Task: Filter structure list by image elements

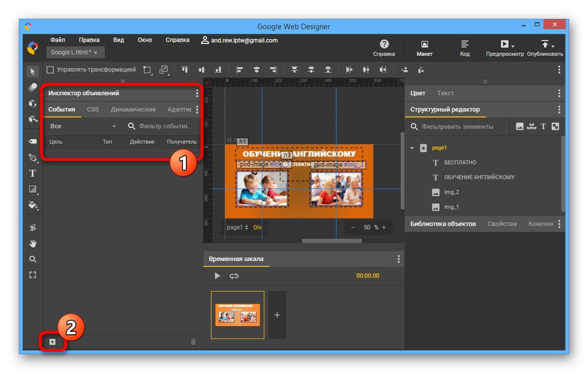Action: point(519,126)
